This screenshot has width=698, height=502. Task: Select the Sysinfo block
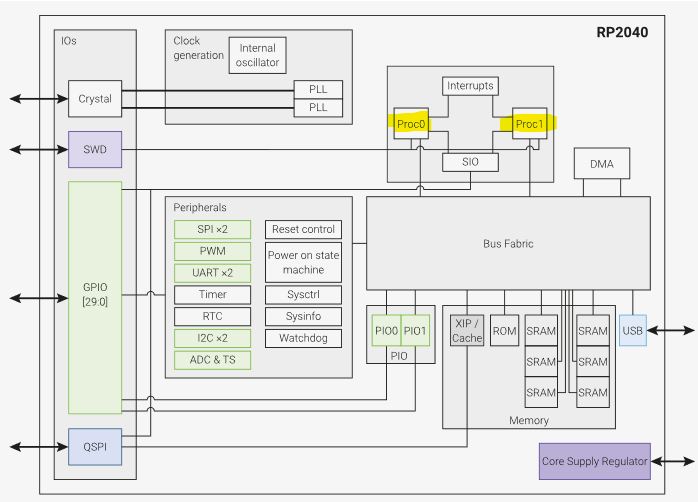[304, 316]
